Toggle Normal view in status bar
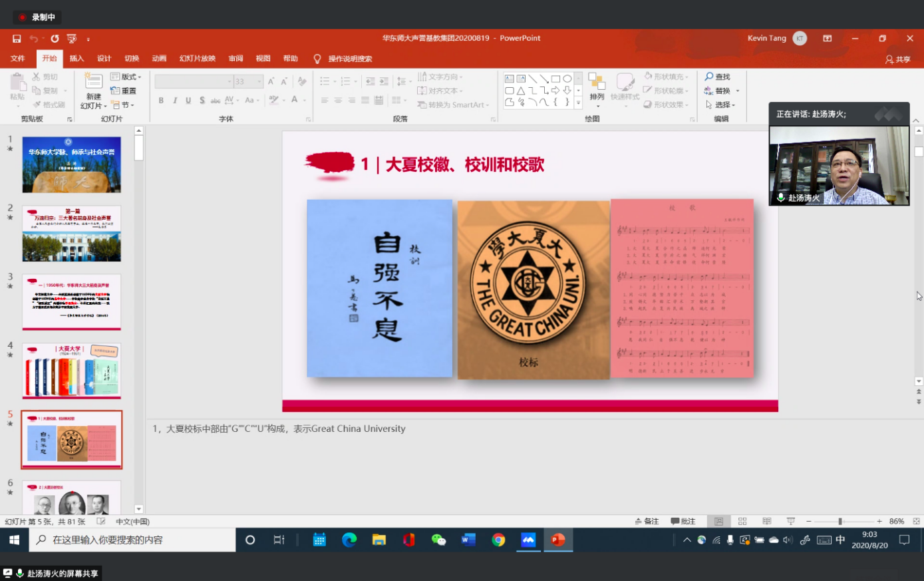 (x=718, y=521)
